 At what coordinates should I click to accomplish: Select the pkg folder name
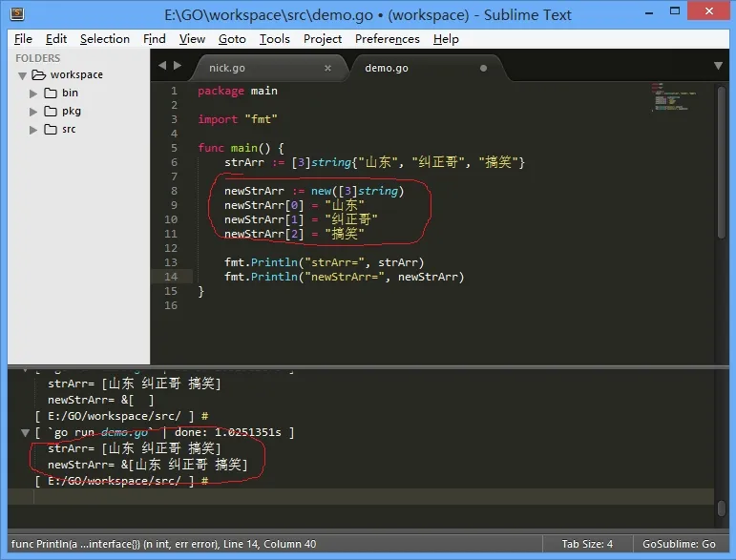pos(72,112)
